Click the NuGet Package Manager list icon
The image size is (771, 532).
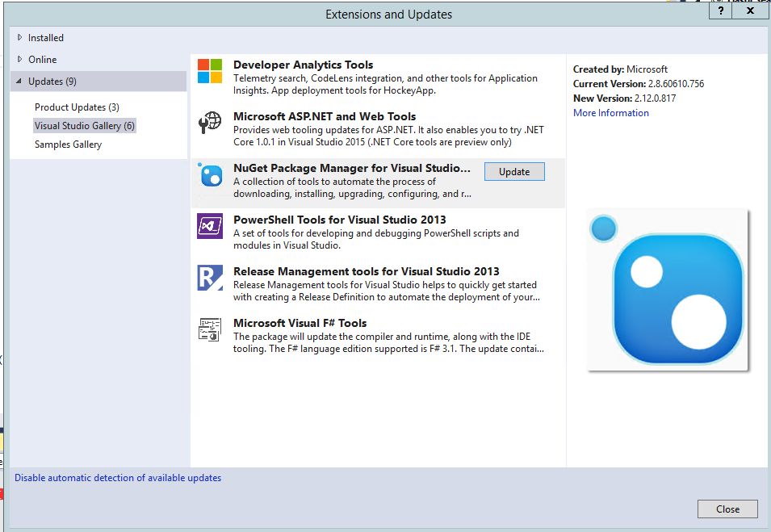click(210, 174)
